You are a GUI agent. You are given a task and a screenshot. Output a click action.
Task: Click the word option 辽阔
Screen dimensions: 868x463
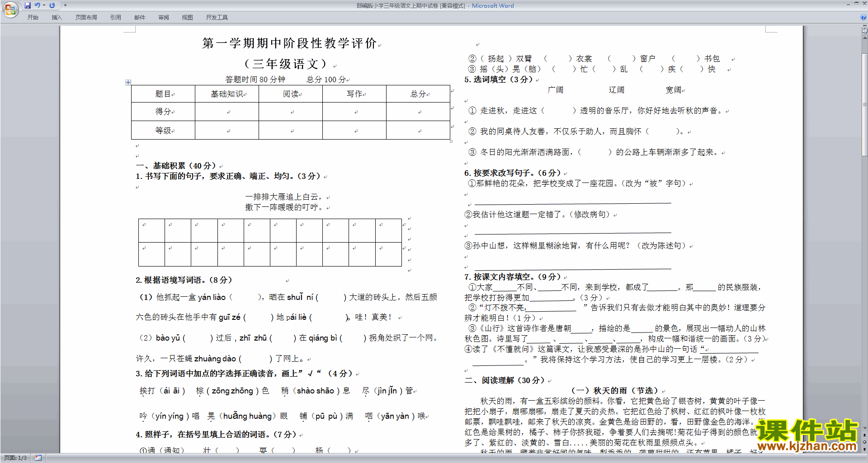[x=617, y=90]
